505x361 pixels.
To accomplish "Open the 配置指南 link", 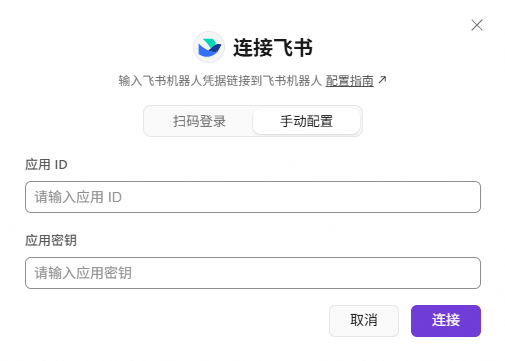I will point(349,81).
